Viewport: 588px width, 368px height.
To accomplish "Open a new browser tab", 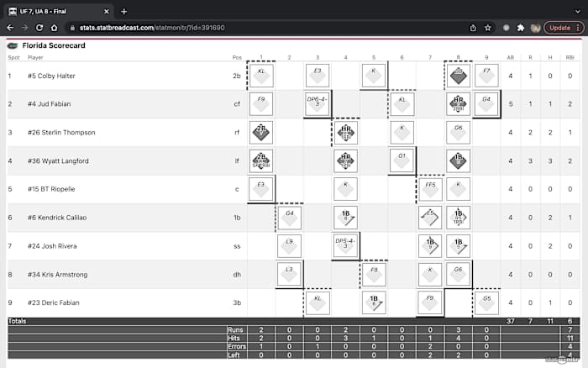I will click(123, 12).
